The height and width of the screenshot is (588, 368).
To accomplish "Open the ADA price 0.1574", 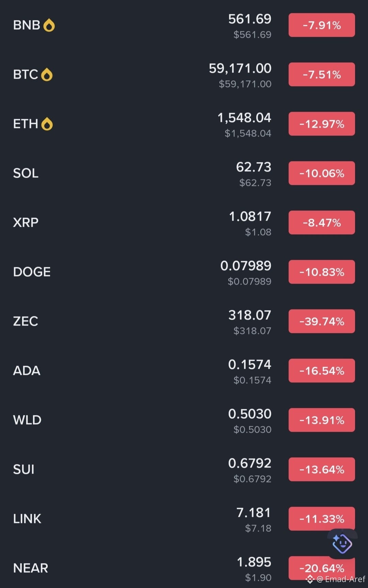I will 250,365.
